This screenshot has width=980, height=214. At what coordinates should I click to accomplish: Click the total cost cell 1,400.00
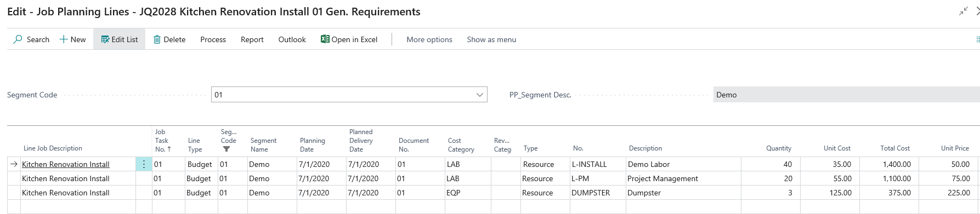point(889,164)
